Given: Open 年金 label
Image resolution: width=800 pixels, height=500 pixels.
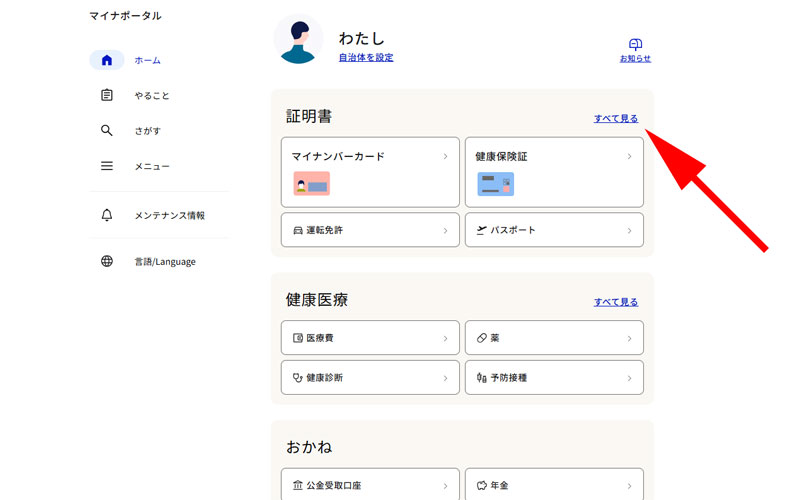Looking at the screenshot, I should pyautogui.click(x=499, y=485).
